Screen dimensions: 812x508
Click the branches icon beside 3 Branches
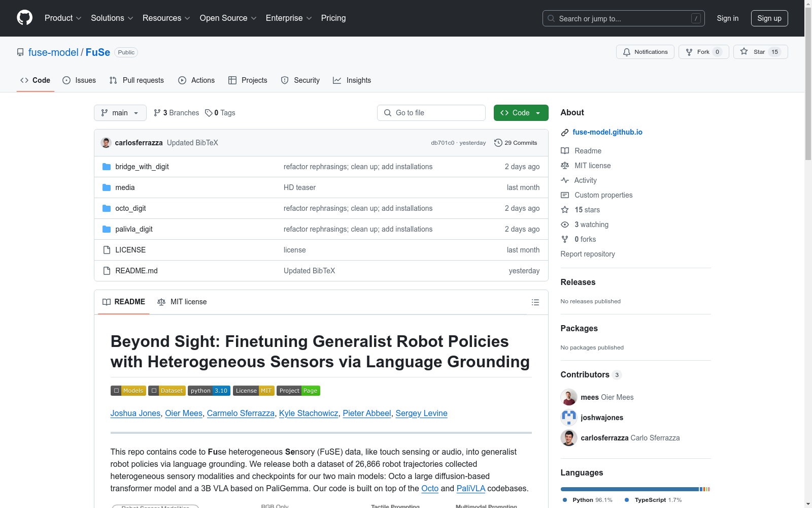pyautogui.click(x=157, y=113)
